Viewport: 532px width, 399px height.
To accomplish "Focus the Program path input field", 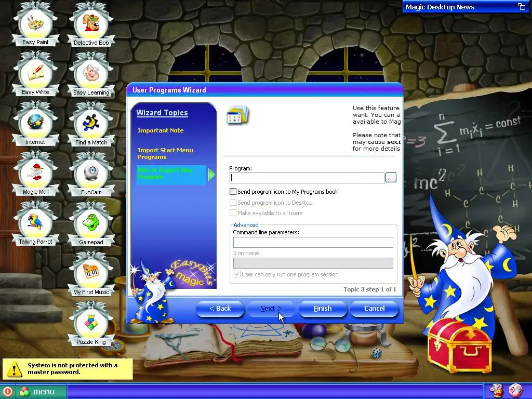I will click(307, 178).
